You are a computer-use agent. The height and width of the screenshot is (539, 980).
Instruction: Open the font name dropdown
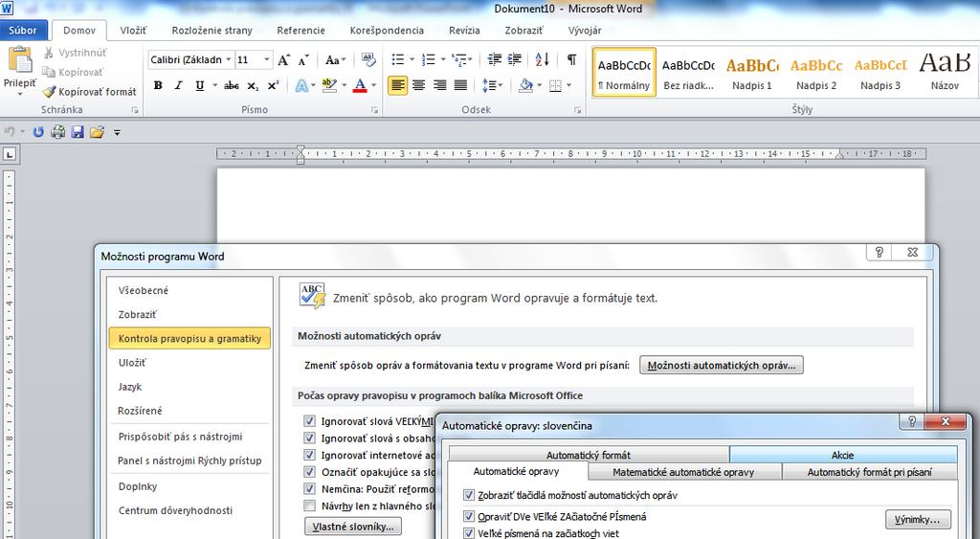(229, 60)
